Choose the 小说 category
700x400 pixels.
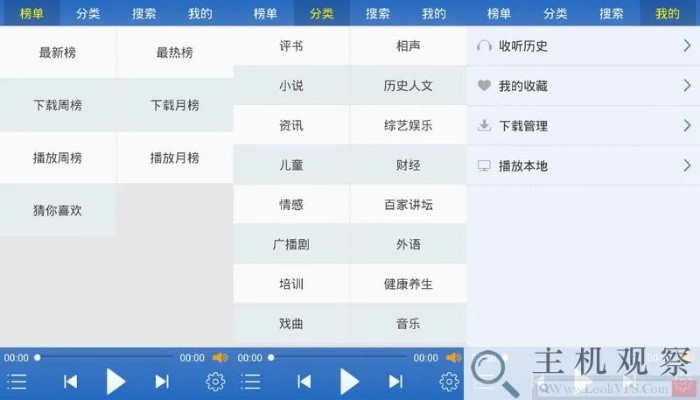point(291,85)
